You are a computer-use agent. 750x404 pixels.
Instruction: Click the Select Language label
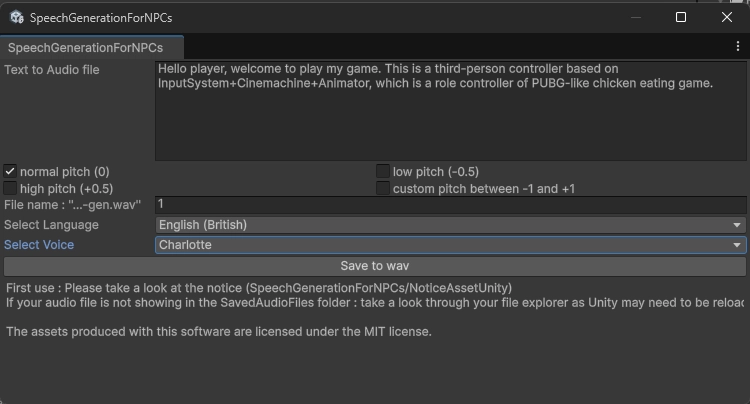click(x=52, y=225)
